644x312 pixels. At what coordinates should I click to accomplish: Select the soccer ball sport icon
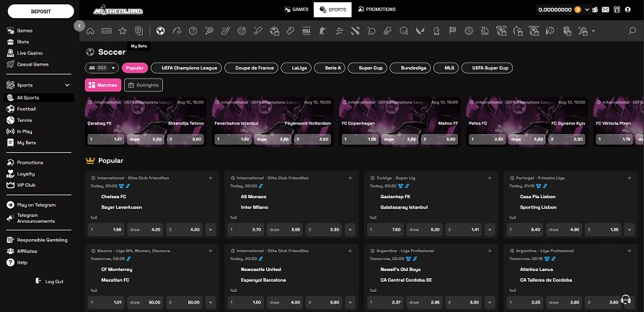tap(161, 31)
